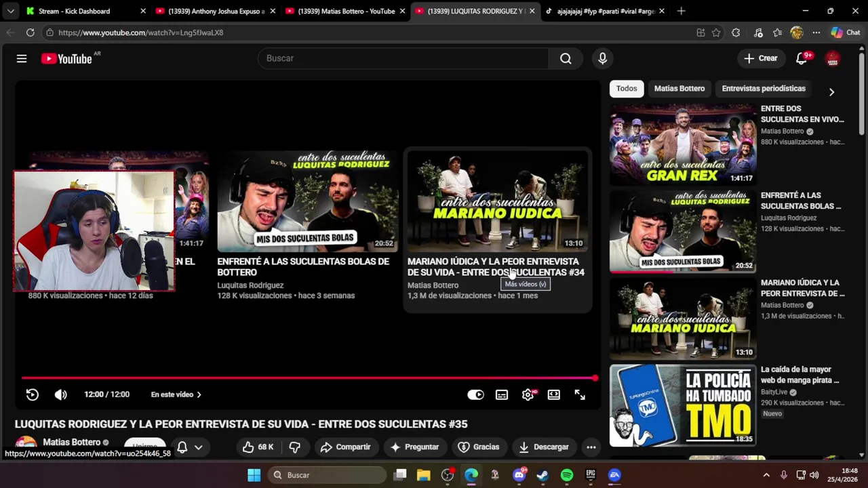Open a new browser tab

pyautogui.click(x=681, y=11)
